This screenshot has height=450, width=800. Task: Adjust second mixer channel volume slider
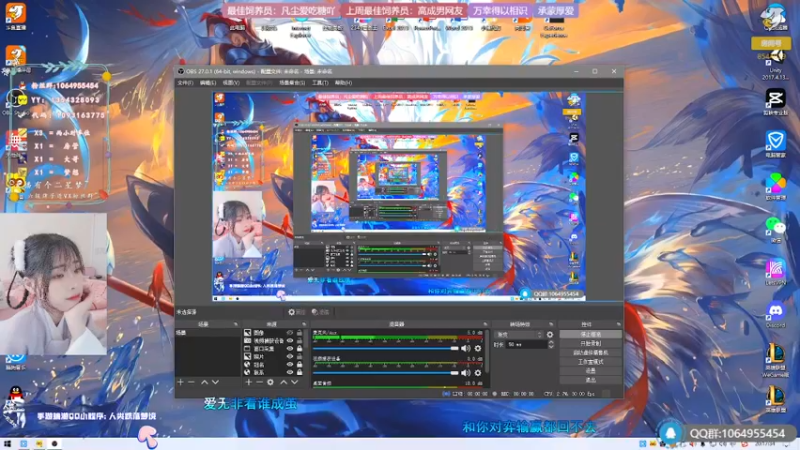[x=386, y=373]
